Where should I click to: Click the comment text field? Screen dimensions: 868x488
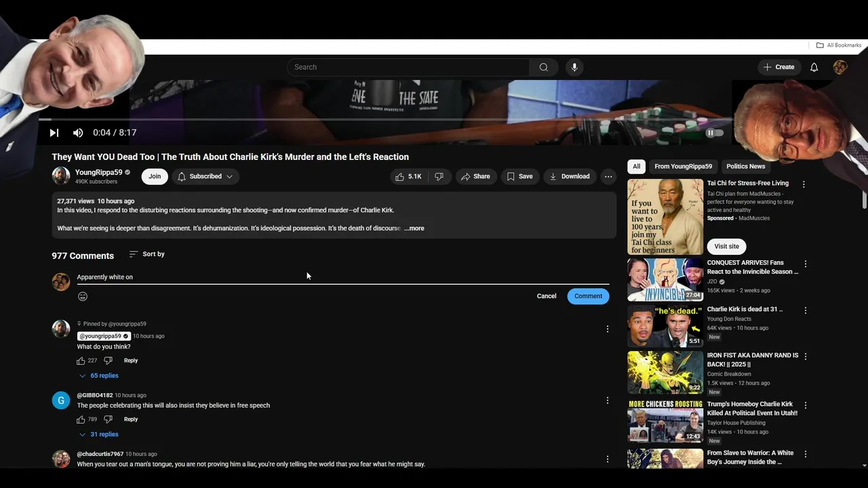click(342, 277)
